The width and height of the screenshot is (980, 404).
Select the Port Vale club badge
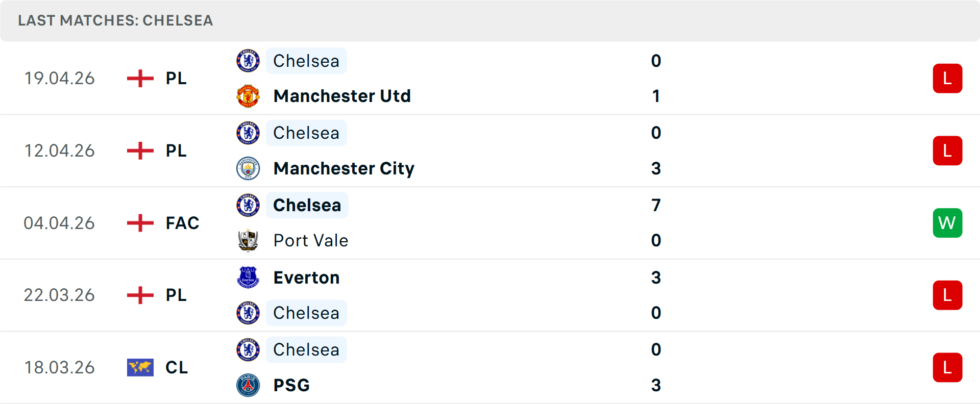pos(249,240)
